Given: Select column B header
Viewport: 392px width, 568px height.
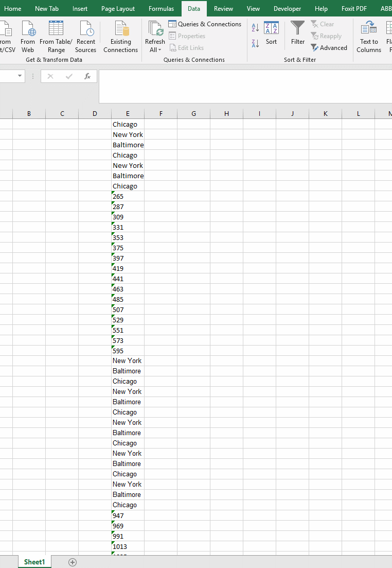Looking at the screenshot, I should [x=29, y=114].
